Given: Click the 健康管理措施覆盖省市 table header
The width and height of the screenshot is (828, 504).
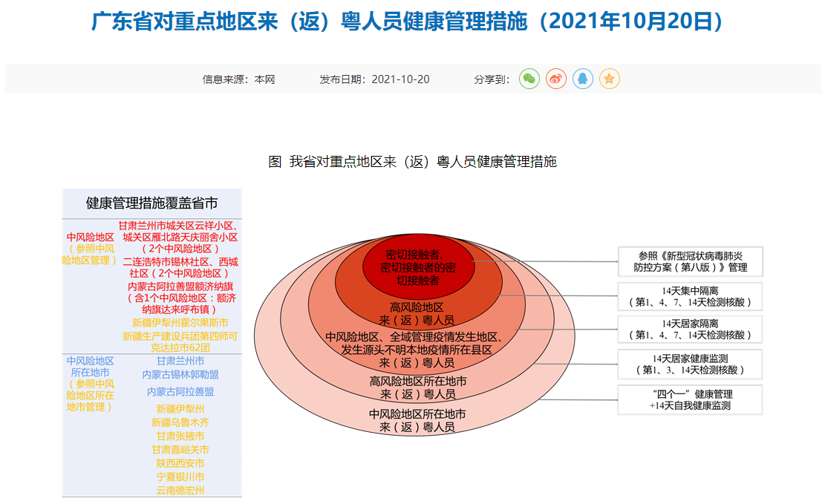Looking at the screenshot, I should (x=151, y=203).
